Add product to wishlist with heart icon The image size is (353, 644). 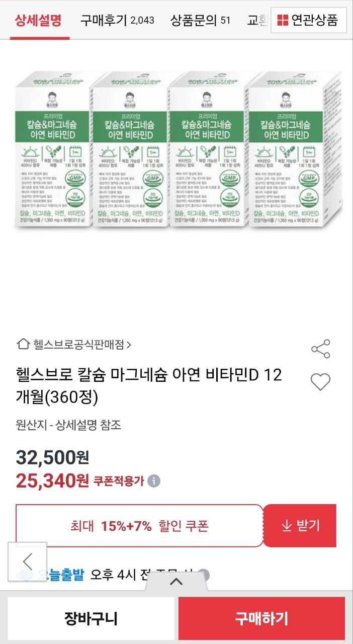click(x=320, y=382)
